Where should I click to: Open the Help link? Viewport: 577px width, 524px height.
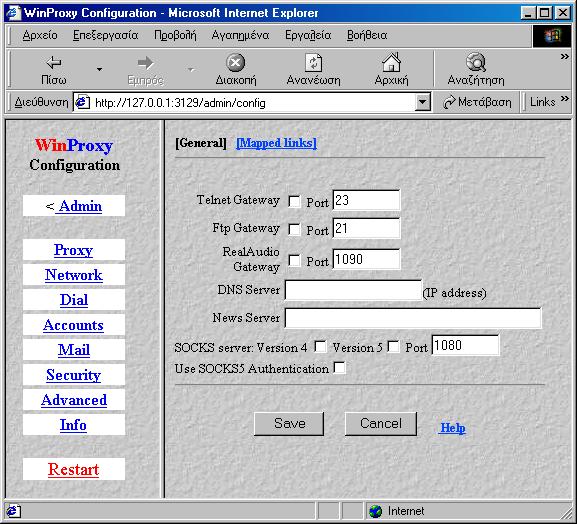(x=453, y=428)
